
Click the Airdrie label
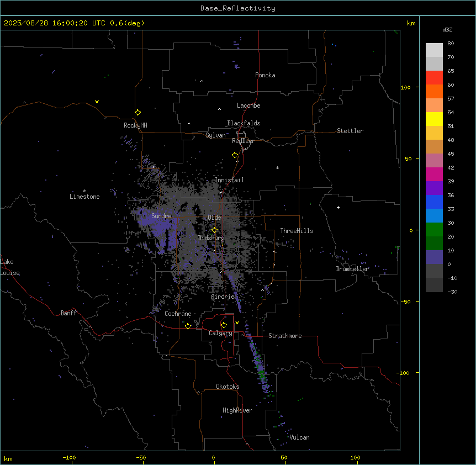click(x=223, y=297)
